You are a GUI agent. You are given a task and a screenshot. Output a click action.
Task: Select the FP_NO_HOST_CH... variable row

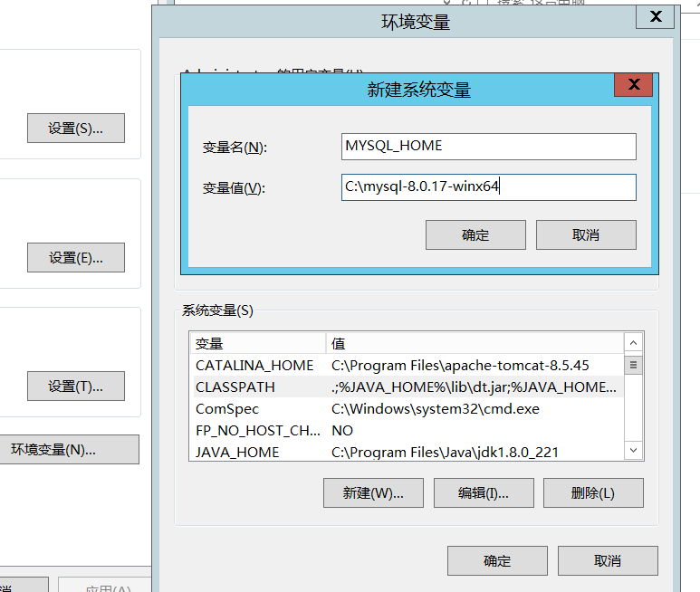coord(407,431)
